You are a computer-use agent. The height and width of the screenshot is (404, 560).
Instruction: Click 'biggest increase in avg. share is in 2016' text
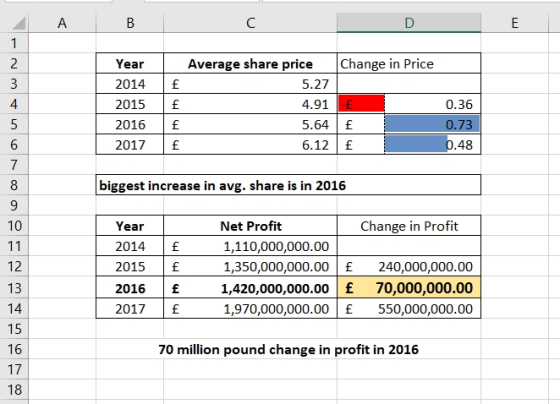coord(222,185)
